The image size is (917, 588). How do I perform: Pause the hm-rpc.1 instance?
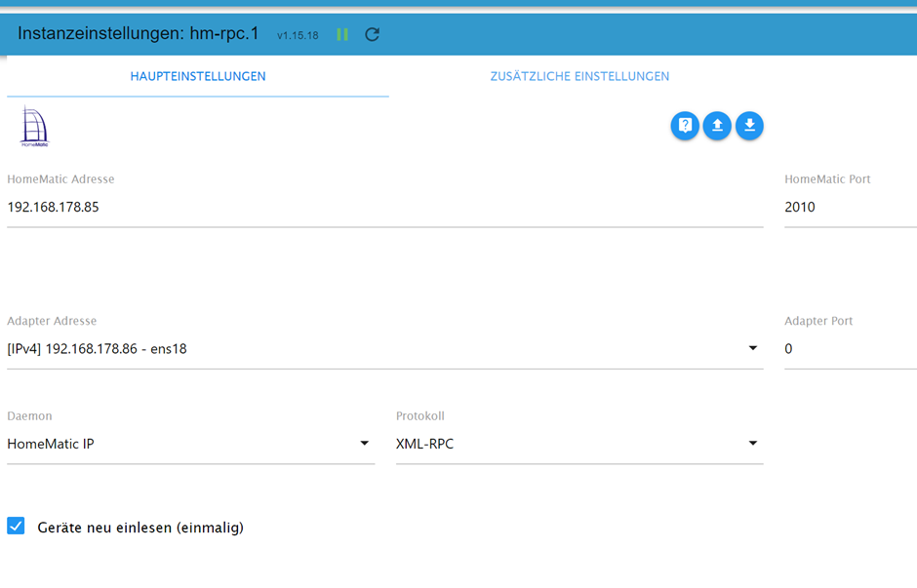[x=342, y=34]
